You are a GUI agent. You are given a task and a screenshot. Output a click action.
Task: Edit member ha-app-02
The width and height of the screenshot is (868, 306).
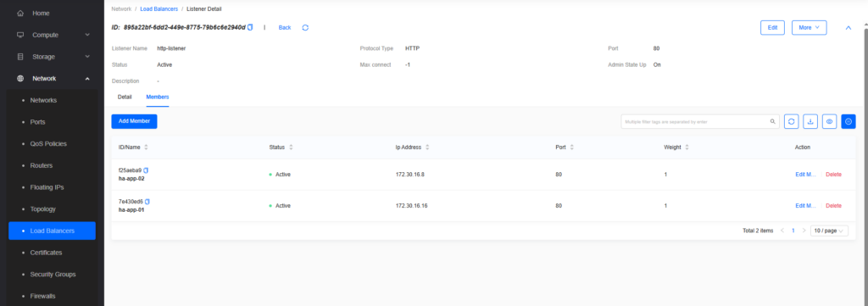tap(806, 175)
